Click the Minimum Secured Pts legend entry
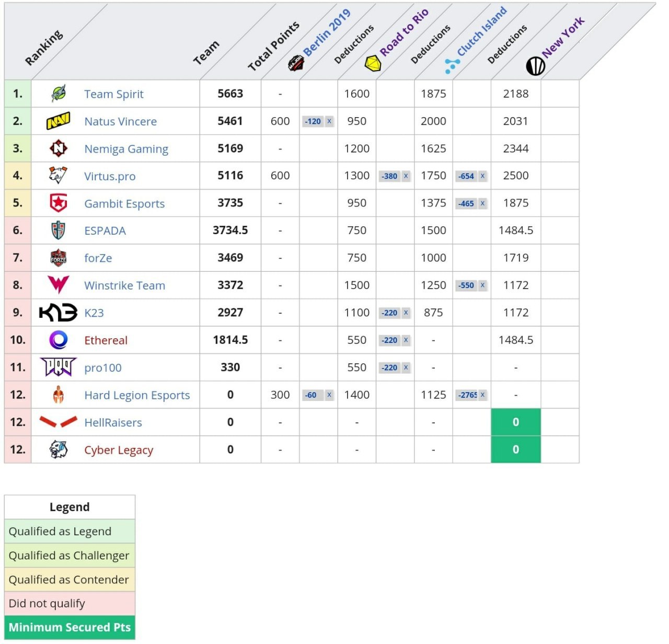 (70, 627)
